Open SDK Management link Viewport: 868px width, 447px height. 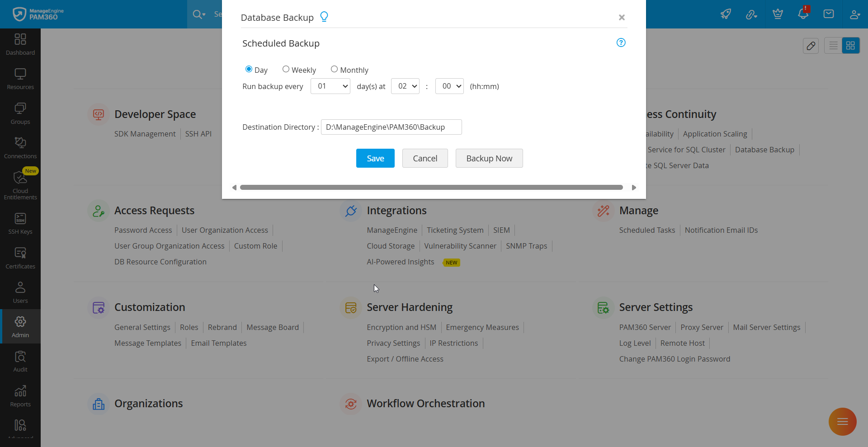point(145,134)
